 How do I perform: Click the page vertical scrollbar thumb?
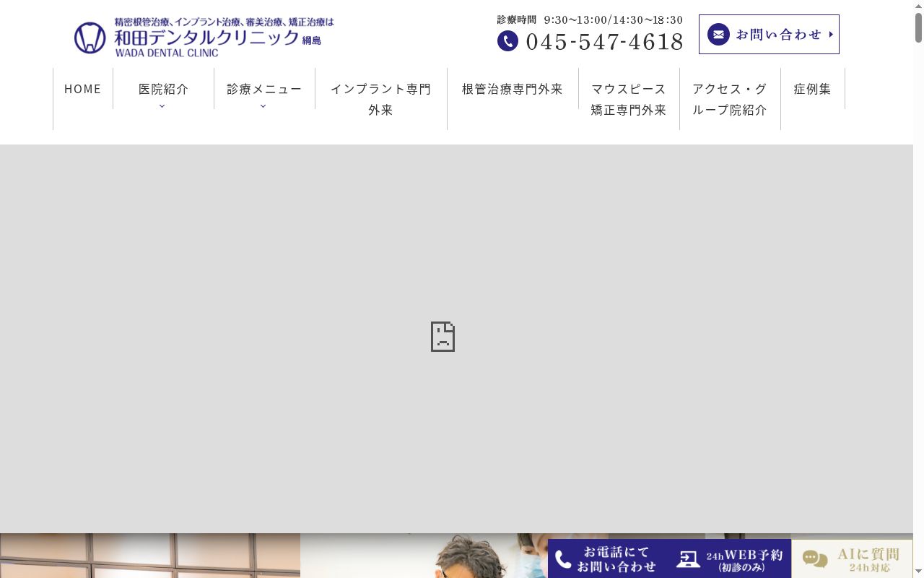(918, 27)
